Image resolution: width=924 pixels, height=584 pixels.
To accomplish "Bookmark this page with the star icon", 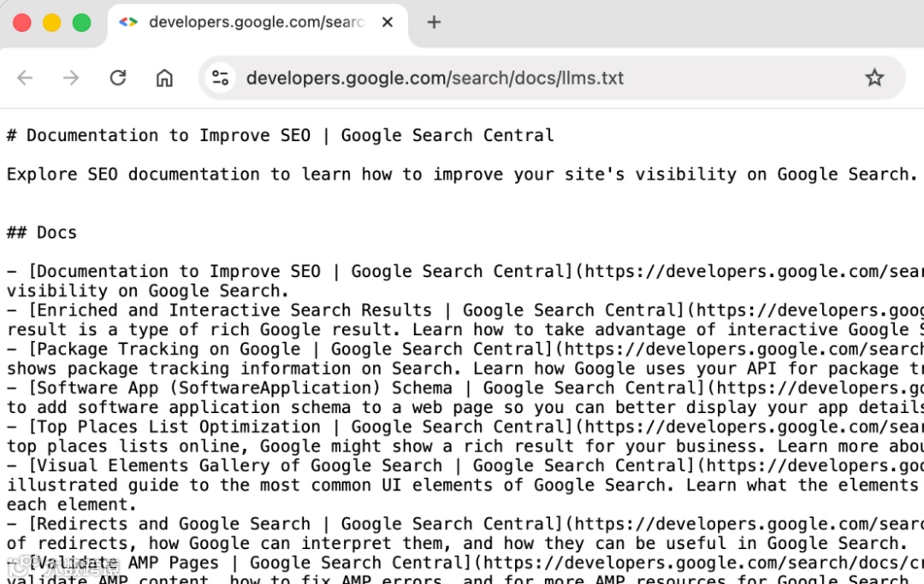I will pos(874,78).
